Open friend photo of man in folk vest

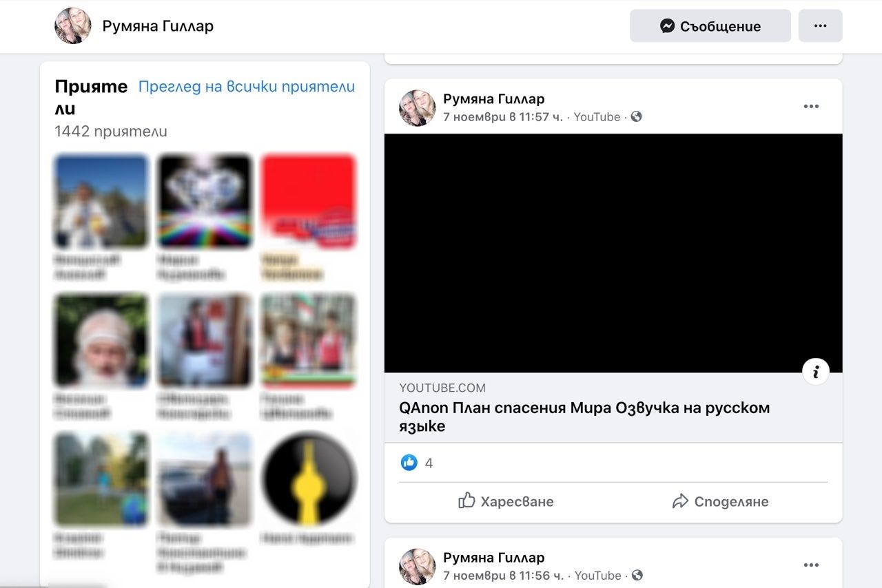coord(205,340)
